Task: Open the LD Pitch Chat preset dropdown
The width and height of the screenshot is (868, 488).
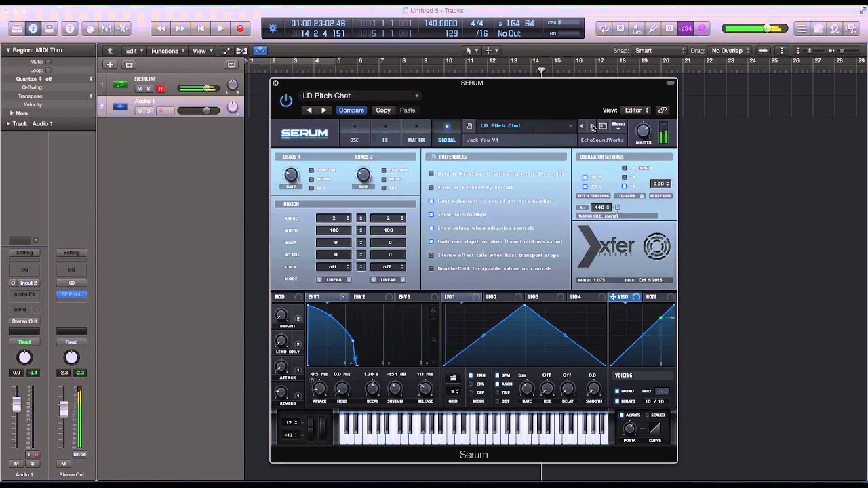Action: [x=359, y=96]
